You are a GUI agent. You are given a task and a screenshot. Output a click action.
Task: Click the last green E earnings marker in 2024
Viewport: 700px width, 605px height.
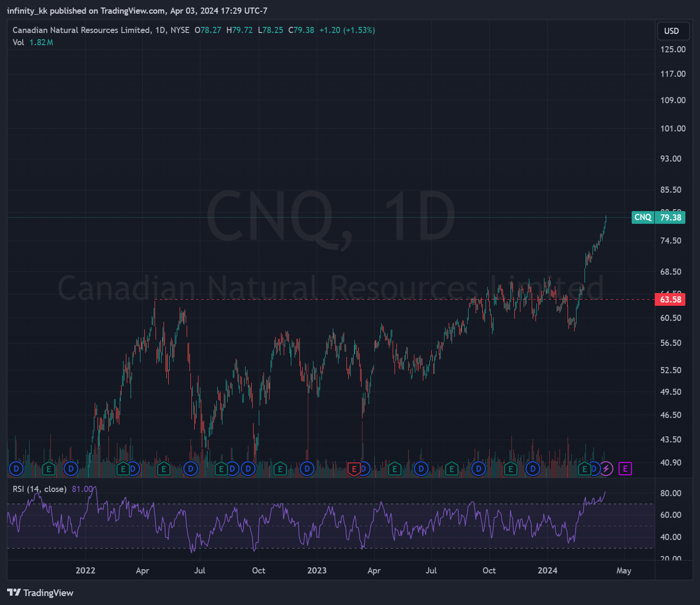[585, 469]
